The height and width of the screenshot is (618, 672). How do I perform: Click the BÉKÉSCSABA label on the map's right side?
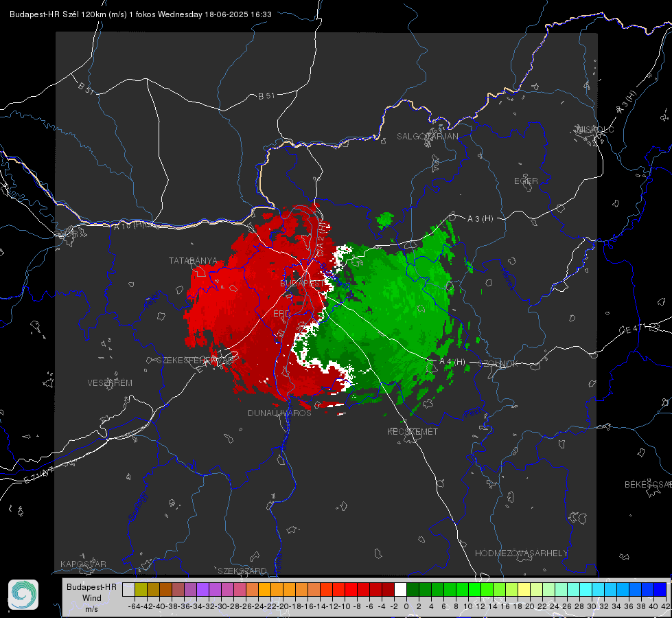click(x=648, y=485)
